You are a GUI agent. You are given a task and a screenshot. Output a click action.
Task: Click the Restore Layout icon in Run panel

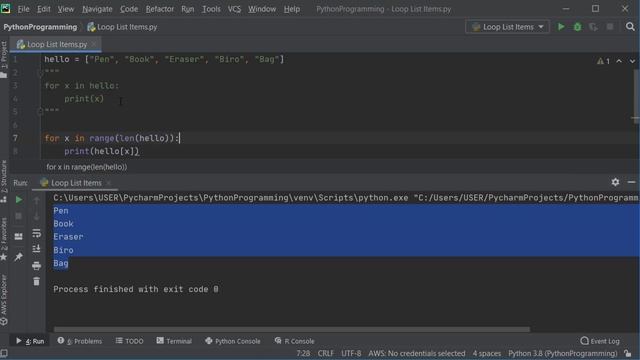click(x=19, y=236)
